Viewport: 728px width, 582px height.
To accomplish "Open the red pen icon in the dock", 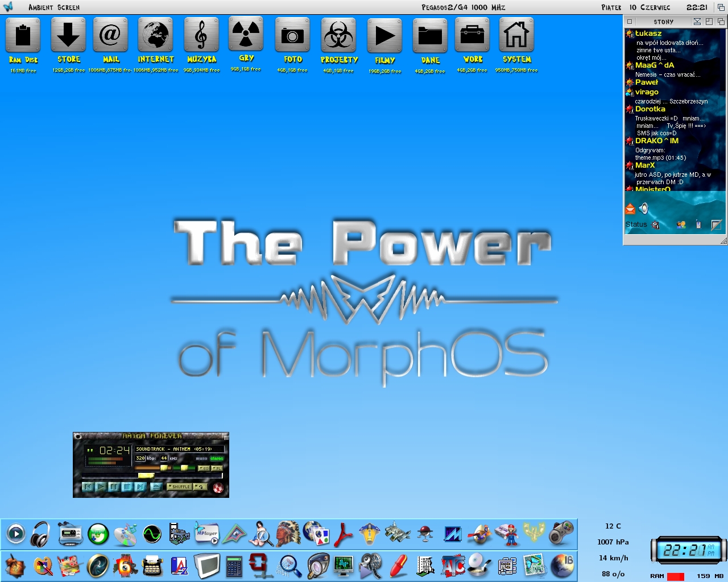I will 398,566.
